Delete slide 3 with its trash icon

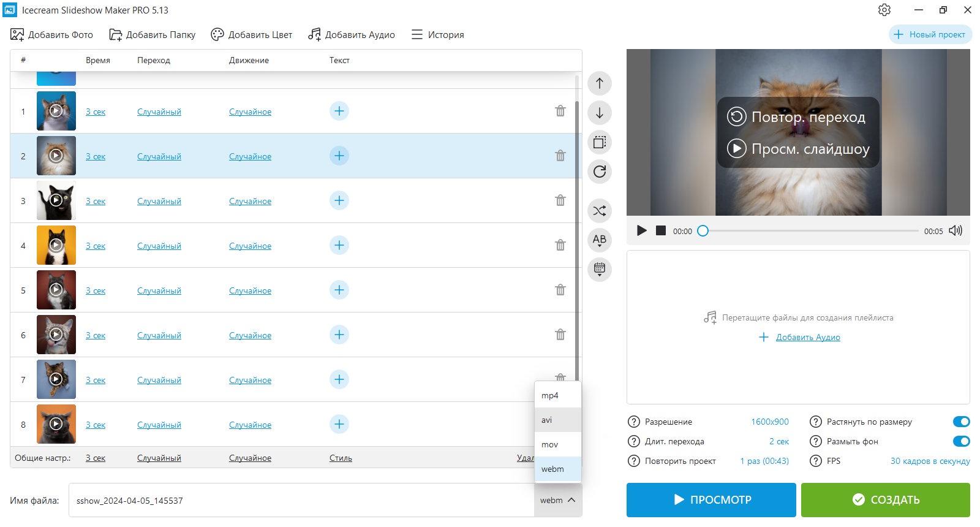tap(560, 200)
